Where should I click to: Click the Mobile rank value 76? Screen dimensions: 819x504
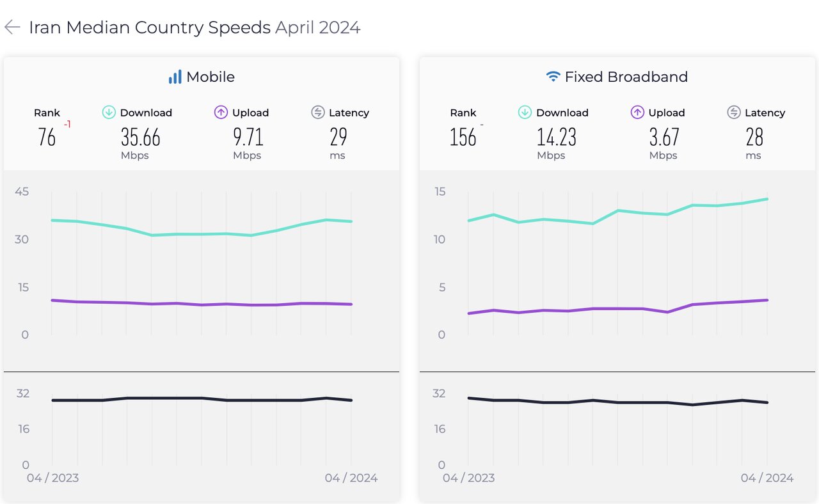[47, 137]
